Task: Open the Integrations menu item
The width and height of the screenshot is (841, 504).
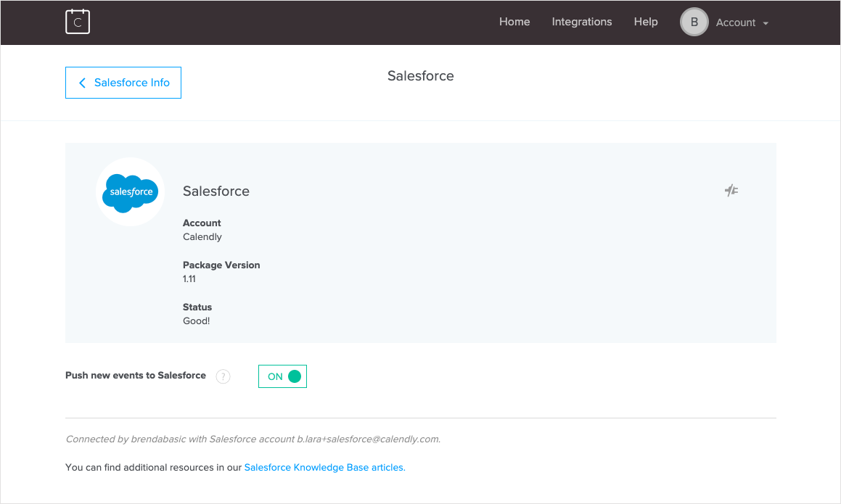Action: pyautogui.click(x=582, y=22)
